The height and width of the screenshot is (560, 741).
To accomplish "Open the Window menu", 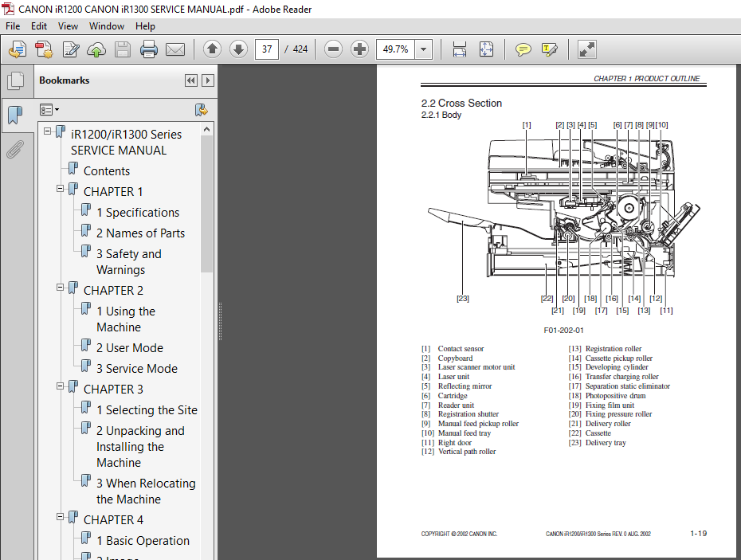I will (107, 26).
